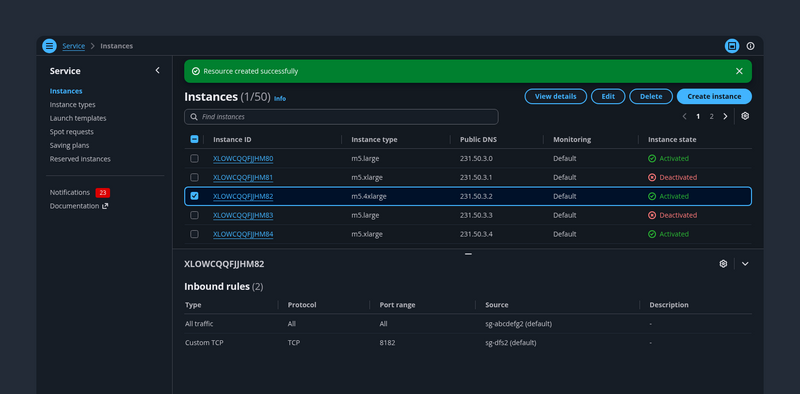Dismiss the Resource created successfully banner
This screenshot has height=394, width=800.
[739, 71]
